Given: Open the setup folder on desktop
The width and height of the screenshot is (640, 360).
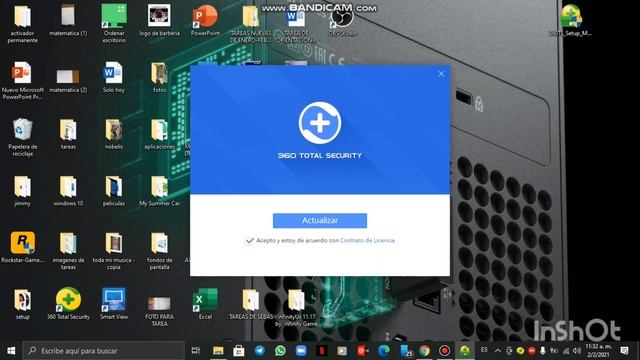Looking at the screenshot, I should [22, 304].
